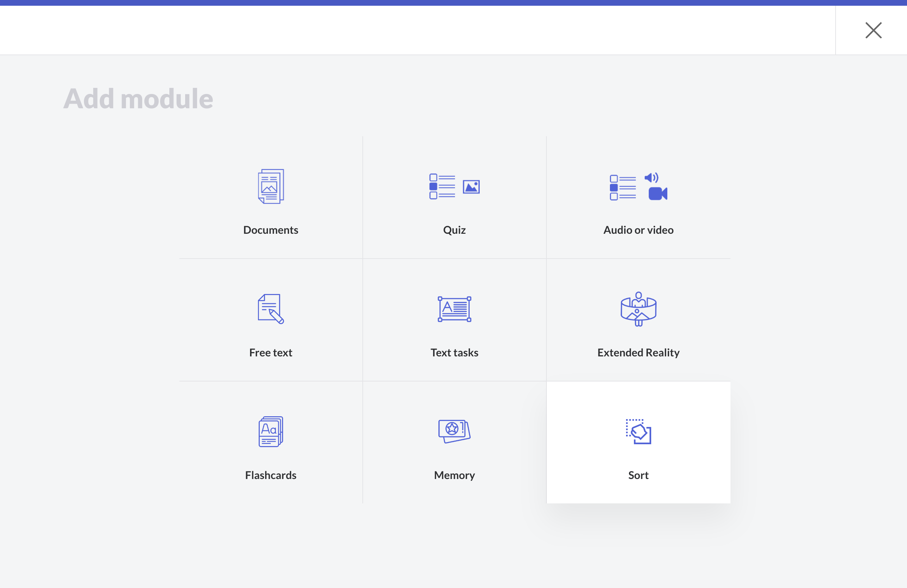Select the Extended Reality icon
Screen dimensions: 907x588
pos(638,309)
